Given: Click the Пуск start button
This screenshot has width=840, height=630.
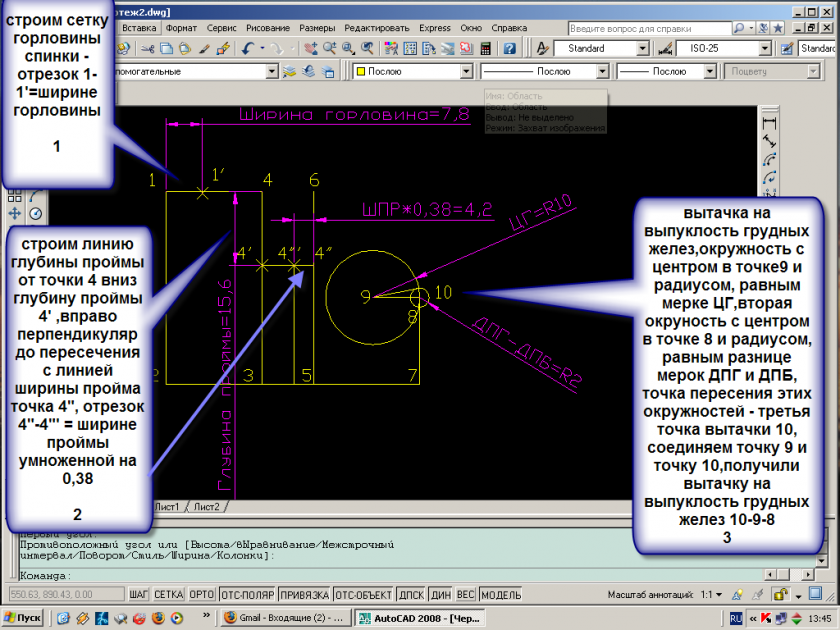Looking at the screenshot, I should pyautogui.click(x=22, y=618).
